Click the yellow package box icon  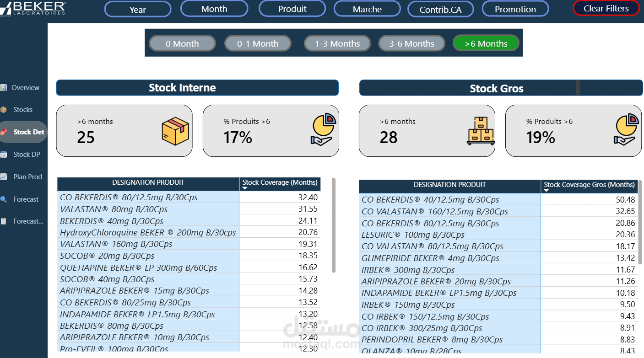tap(175, 131)
